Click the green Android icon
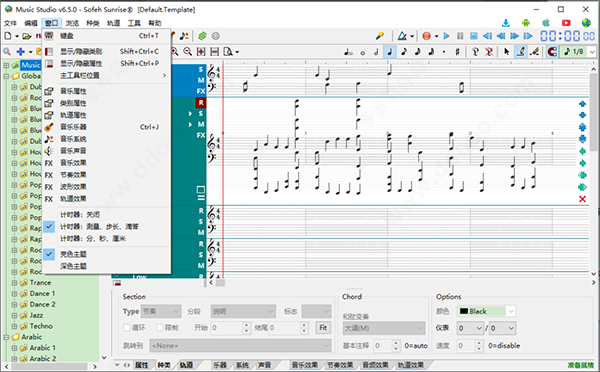 click(526, 23)
